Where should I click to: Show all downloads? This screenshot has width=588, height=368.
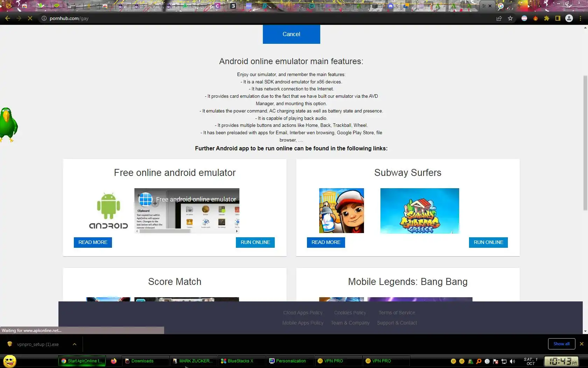click(x=561, y=344)
